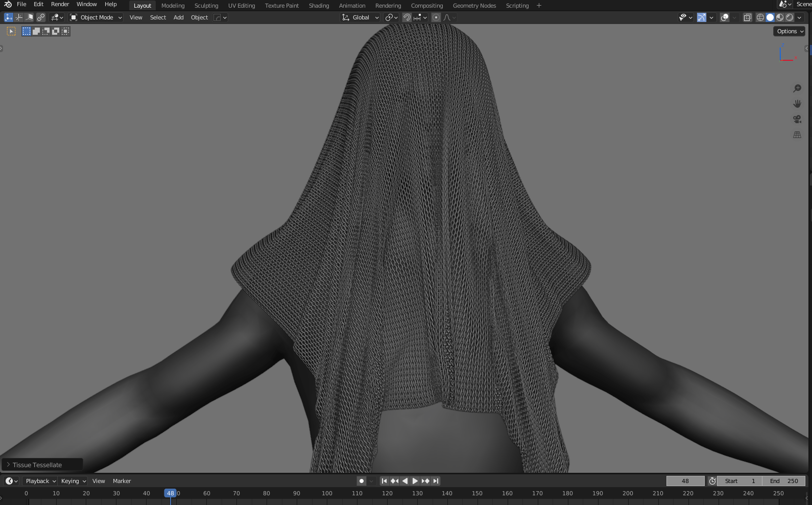This screenshot has height=505, width=812.
Task: Toggle proportional editing
Action: 436,17
